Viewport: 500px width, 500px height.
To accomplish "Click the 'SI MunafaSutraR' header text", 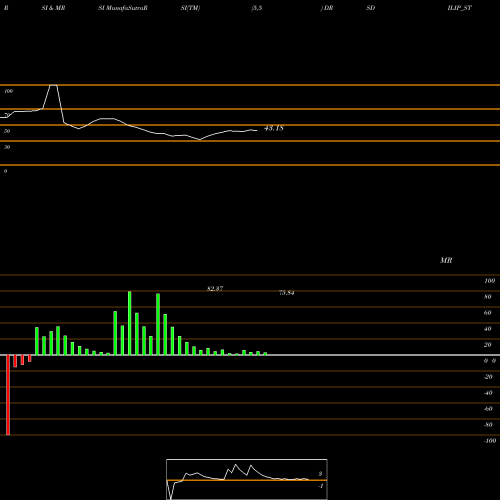I will [123, 8].
